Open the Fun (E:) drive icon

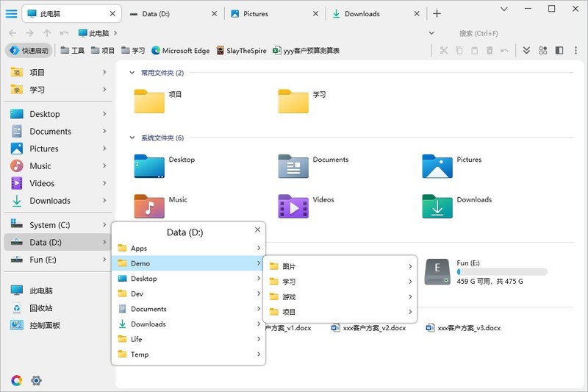pyautogui.click(x=437, y=271)
